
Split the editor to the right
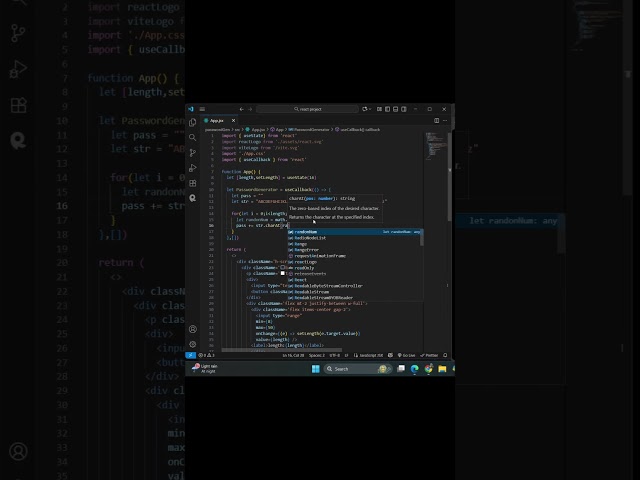point(437,120)
